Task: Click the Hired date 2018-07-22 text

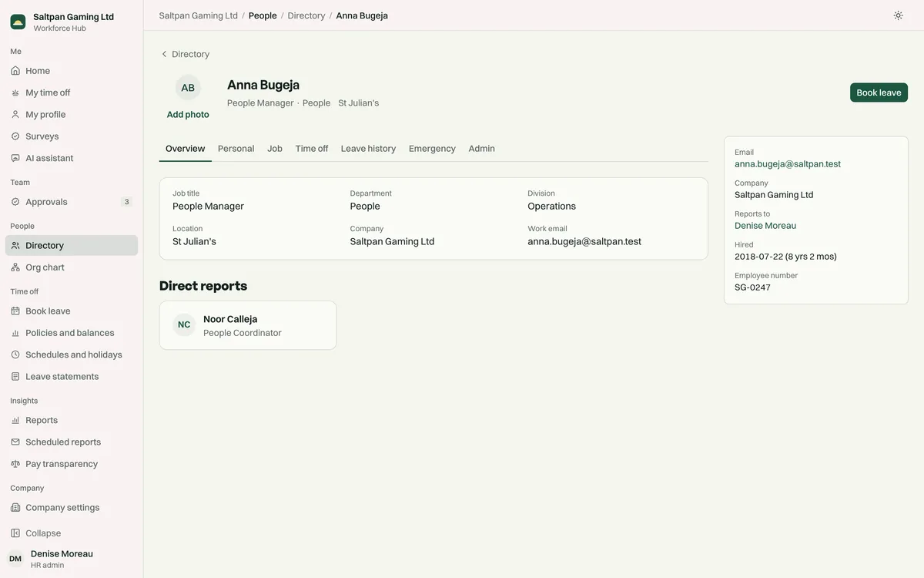Action: tap(785, 257)
